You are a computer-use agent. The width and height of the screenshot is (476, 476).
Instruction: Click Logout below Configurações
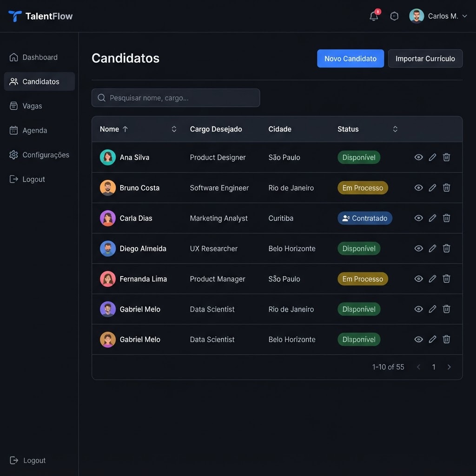pyautogui.click(x=40, y=179)
